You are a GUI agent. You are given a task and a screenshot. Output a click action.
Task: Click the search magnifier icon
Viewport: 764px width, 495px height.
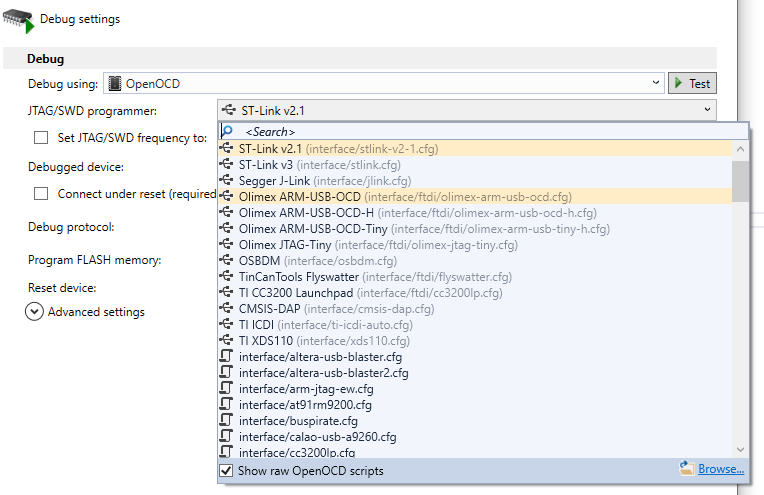(227, 131)
